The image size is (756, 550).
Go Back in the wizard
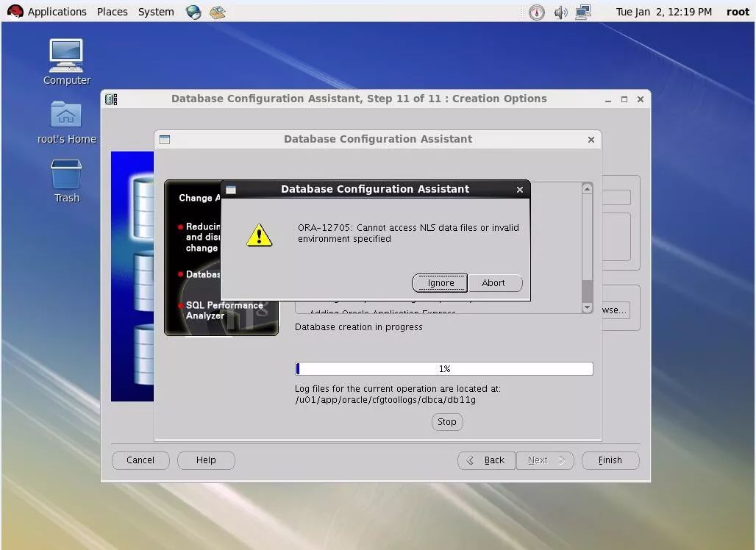487,460
